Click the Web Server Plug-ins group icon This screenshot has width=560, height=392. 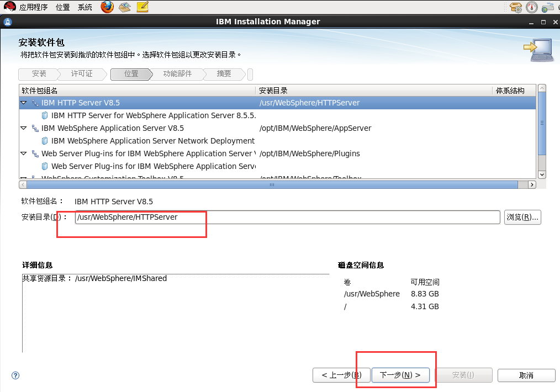35,153
